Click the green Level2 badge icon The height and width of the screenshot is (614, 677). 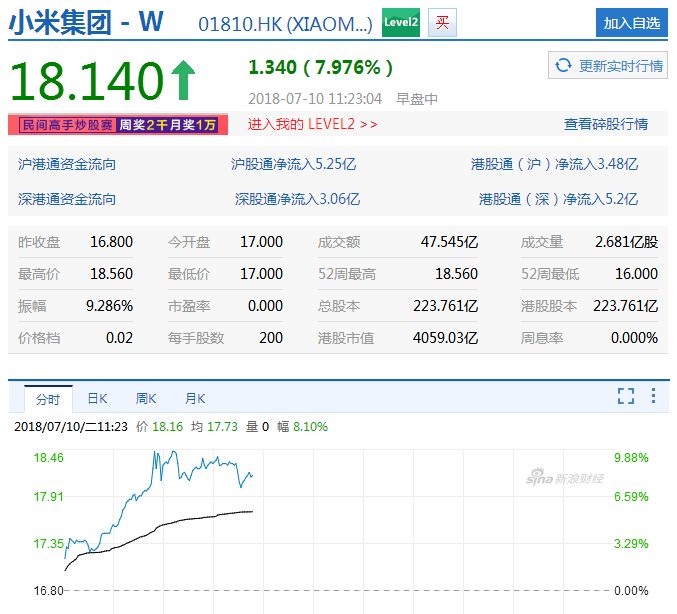pos(401,22)
